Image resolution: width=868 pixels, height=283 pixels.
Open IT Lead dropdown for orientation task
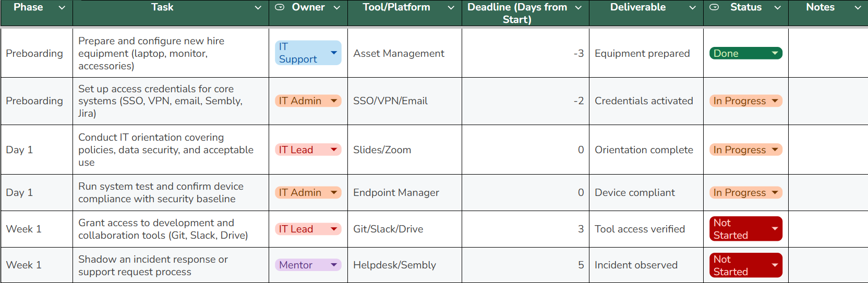coord(333,150)
